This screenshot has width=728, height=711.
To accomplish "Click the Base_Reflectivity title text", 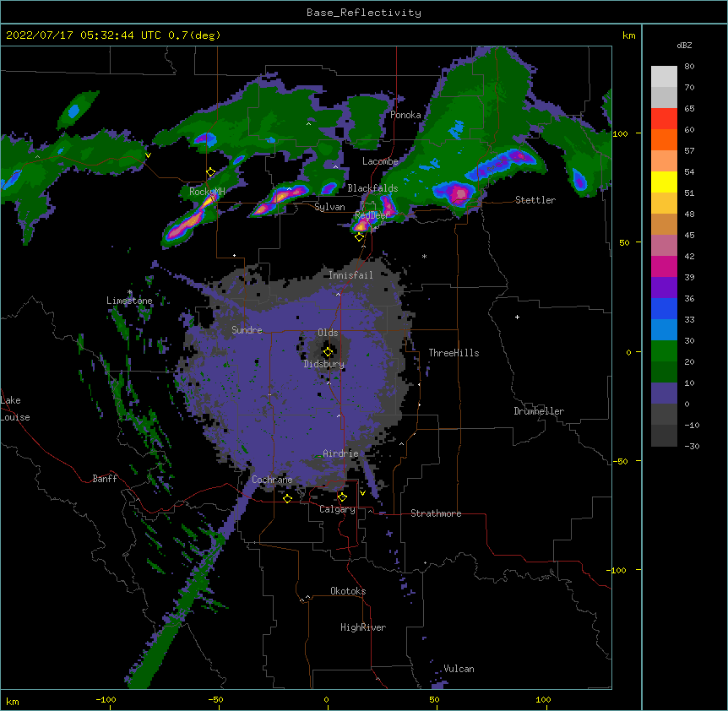I will (364, 13).
